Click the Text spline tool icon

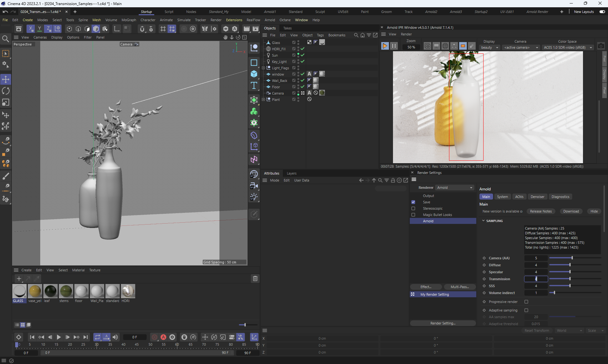(254, 86)
